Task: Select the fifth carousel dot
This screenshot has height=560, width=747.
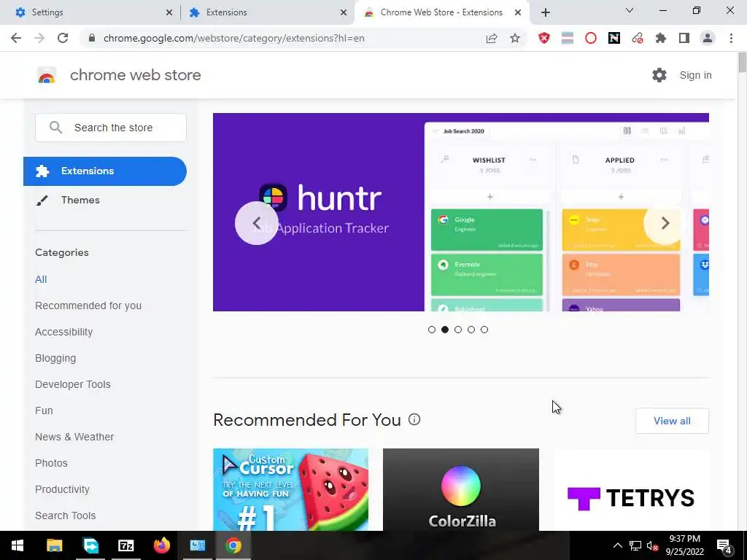Action: pyautogui.click(x=484, y=330)
